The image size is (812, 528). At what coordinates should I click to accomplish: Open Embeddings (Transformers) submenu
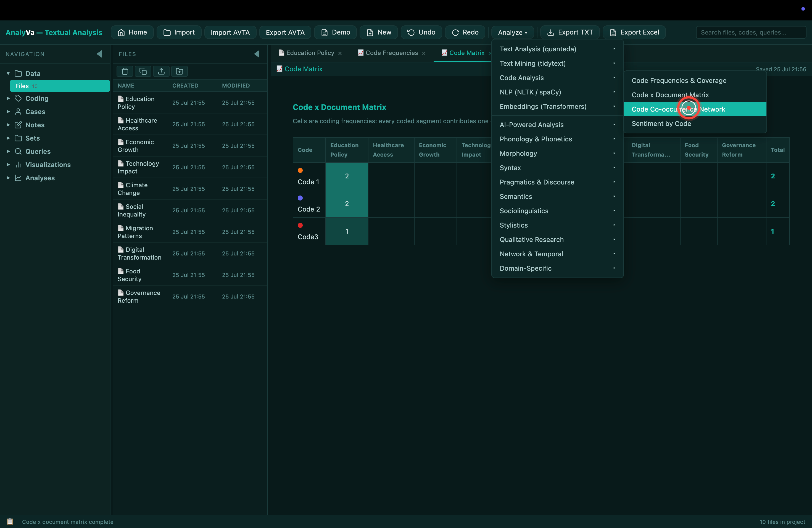coord(557,106)
